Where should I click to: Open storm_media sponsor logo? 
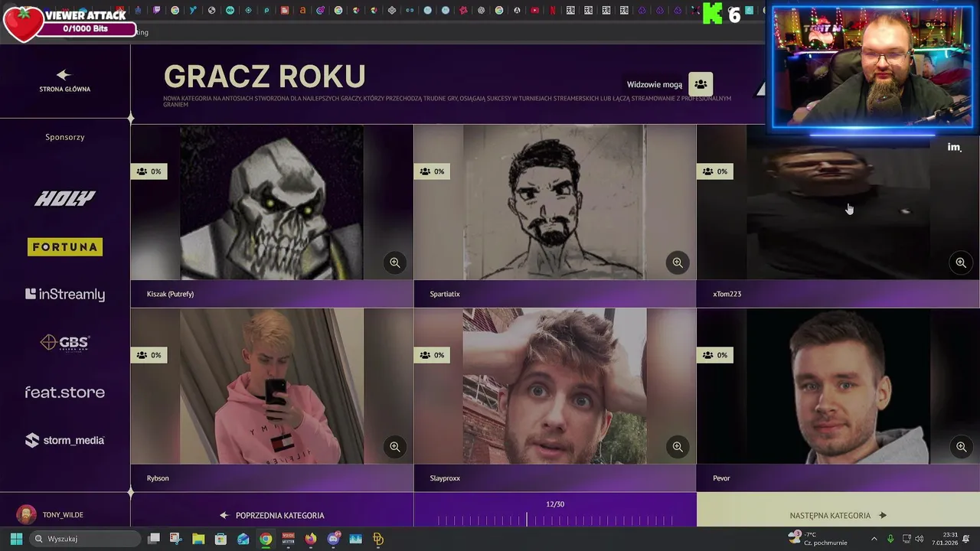(64, 440)
